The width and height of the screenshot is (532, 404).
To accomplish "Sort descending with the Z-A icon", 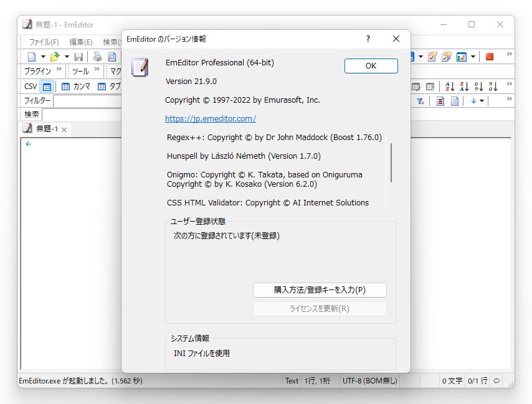I will (463, 87).
